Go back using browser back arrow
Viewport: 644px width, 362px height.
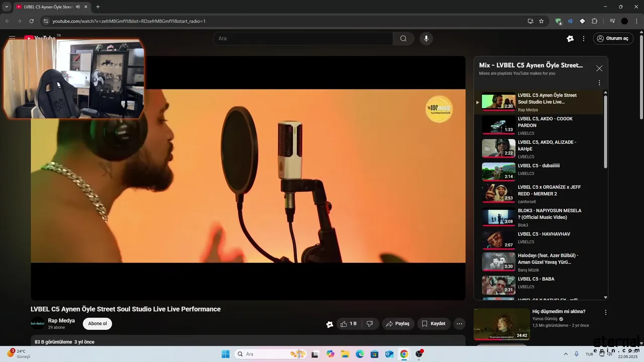point(7,21)
